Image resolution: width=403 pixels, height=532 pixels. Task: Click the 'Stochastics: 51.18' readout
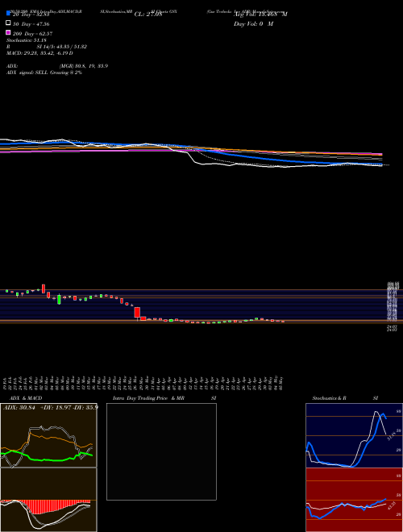click(26, 40)
